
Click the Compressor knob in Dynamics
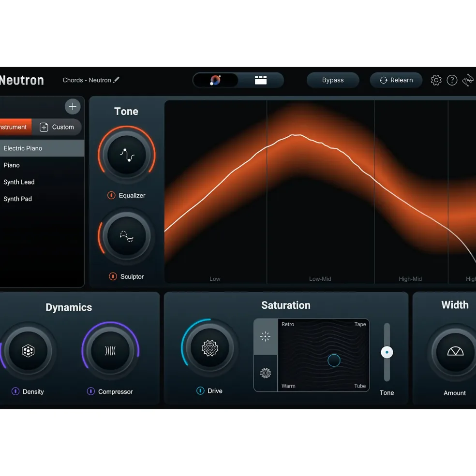[110, 351]
